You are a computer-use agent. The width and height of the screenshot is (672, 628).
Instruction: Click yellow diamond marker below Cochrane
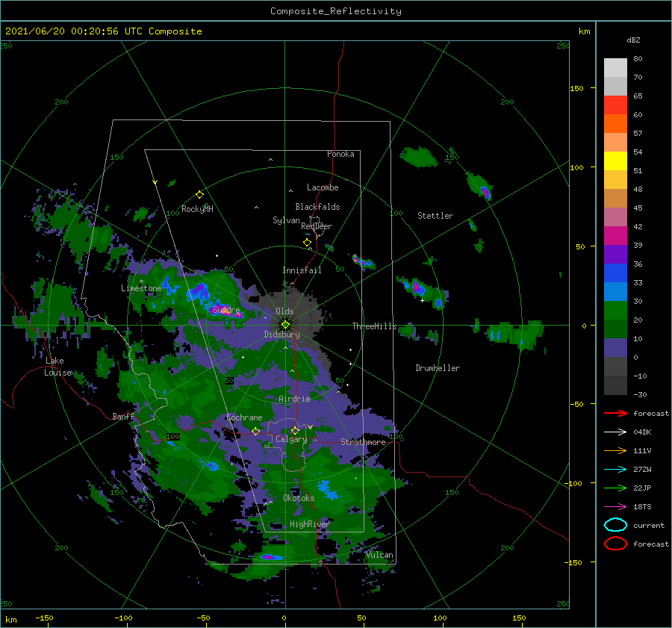(x=255, y=431)
